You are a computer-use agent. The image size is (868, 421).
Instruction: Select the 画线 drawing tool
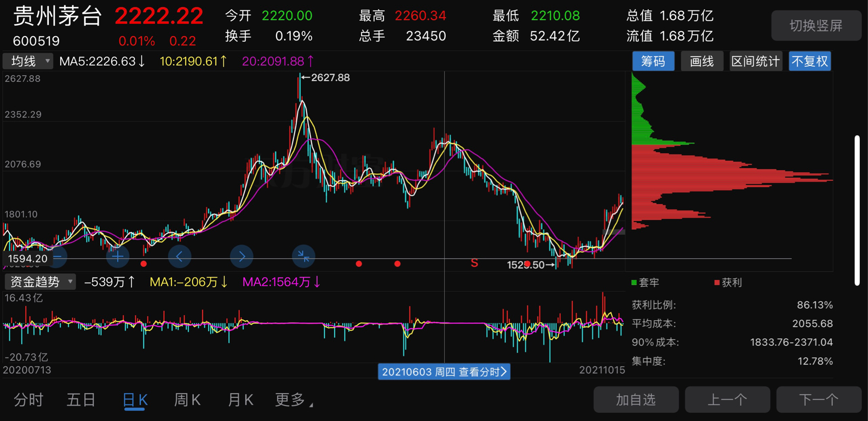click(702, 61)
